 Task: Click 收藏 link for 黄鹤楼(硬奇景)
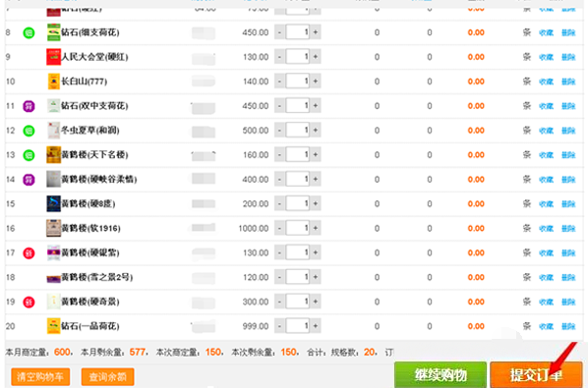(x=546, y=302)
